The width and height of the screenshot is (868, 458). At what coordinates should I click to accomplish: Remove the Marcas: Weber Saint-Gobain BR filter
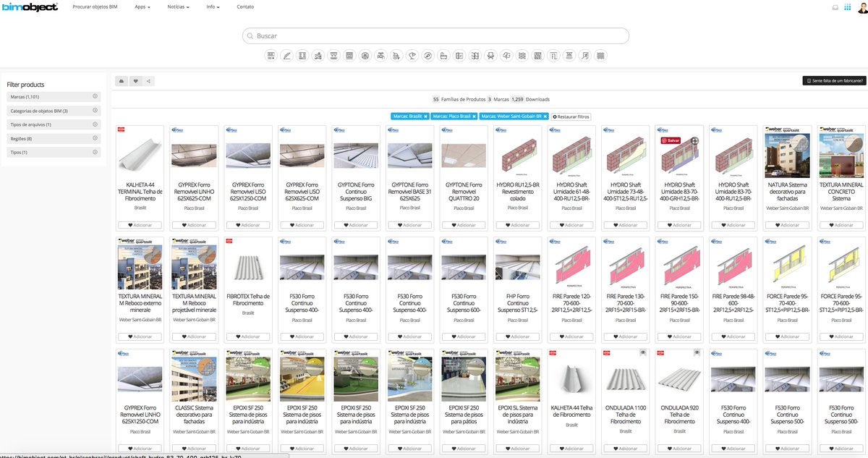pyautogui.click(x=545, y=116)
